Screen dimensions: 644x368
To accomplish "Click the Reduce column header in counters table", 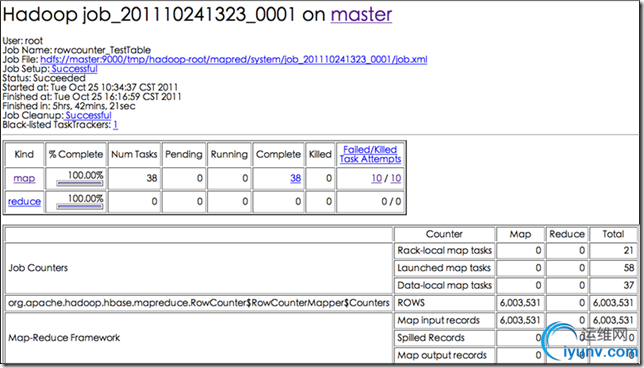I will tap(567, 234).
